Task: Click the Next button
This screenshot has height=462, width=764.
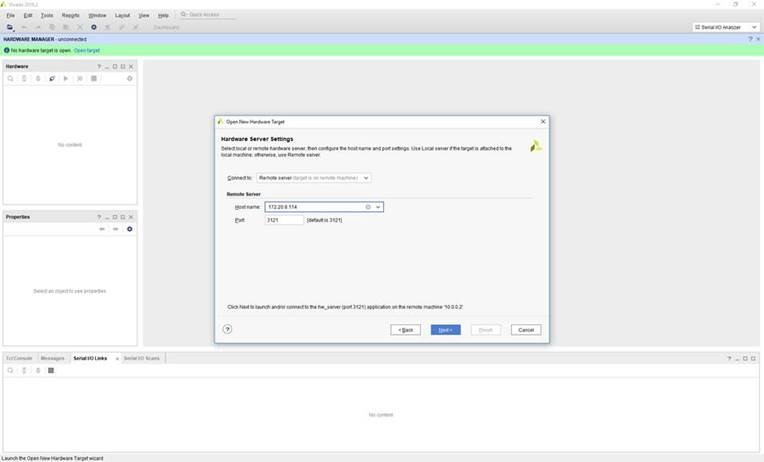Action: [445, 330]
